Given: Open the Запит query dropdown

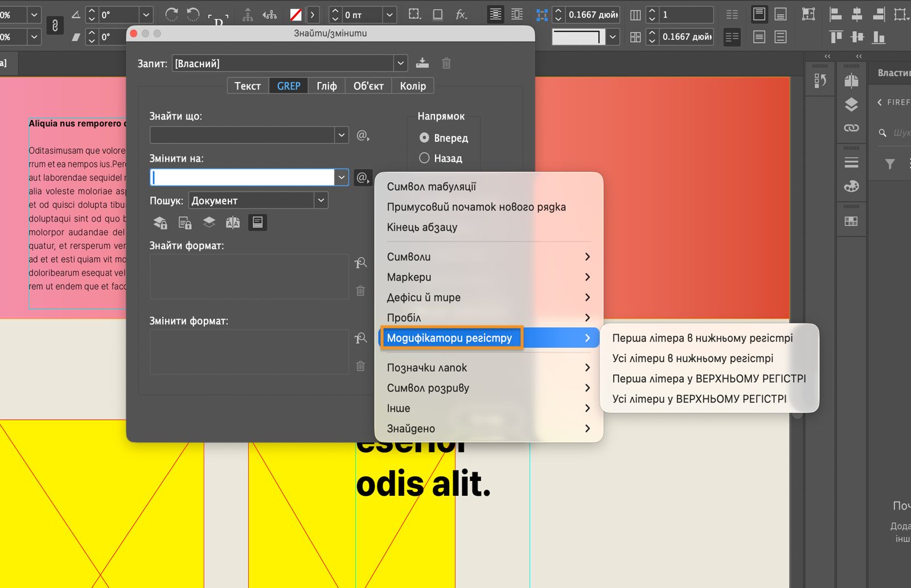Looking at the screenshot, I should click(401, 63).
